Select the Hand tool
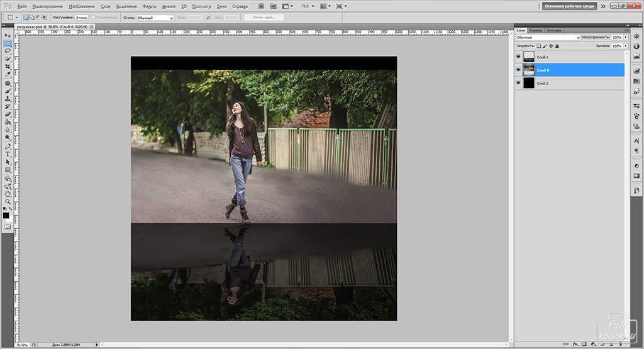This screenshot has width=644, height=349. click(x=8, y=194)
